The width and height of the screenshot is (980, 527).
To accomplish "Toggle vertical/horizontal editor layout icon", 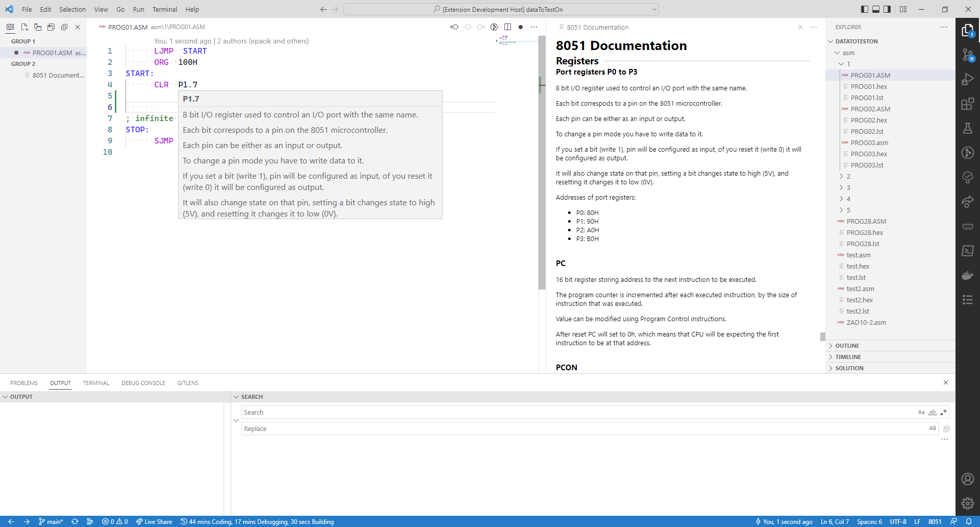I will coord(38,27).
